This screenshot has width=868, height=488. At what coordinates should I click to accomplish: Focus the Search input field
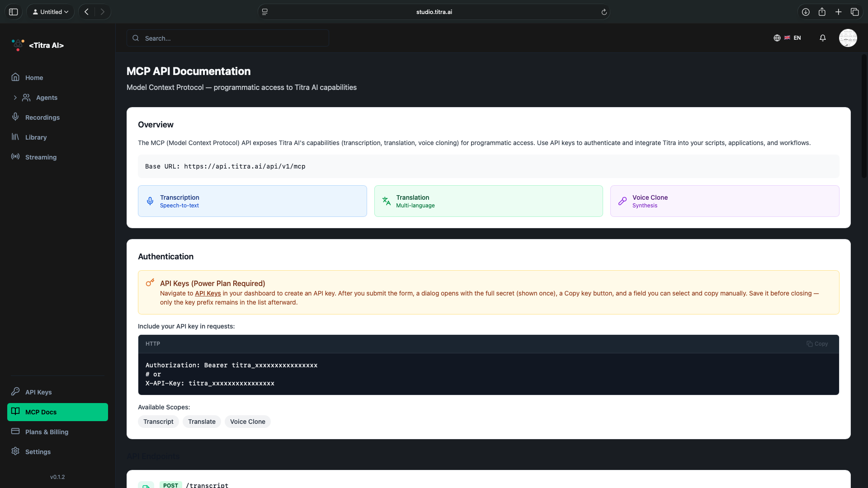227,38
